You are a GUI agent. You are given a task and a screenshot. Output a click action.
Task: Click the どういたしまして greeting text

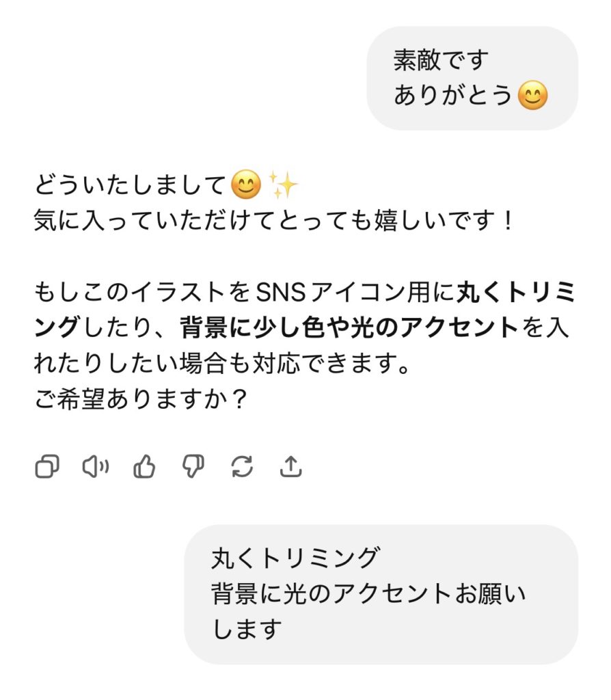[x=130, y=185]
